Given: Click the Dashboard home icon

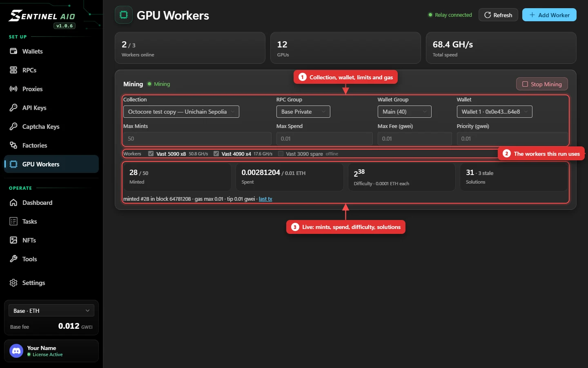Looking at the screenshot, I should (13, 202).
